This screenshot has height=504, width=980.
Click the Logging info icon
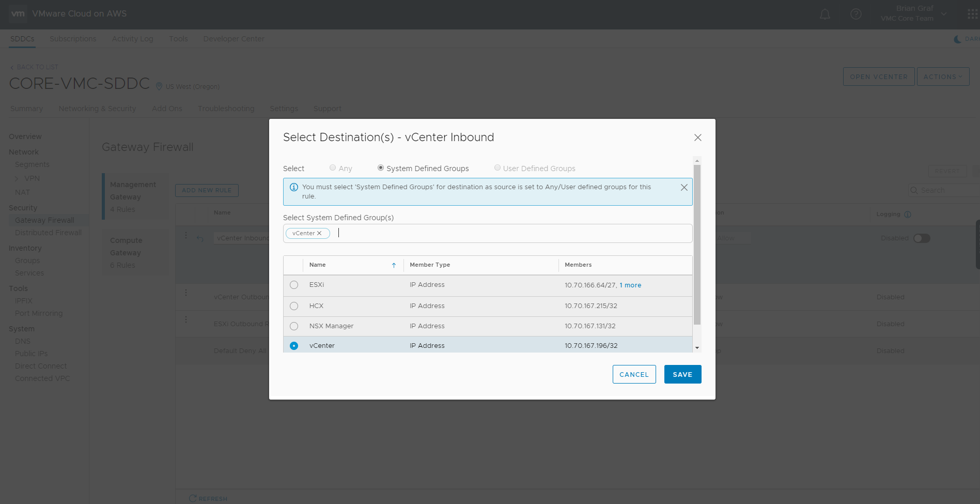908,215
